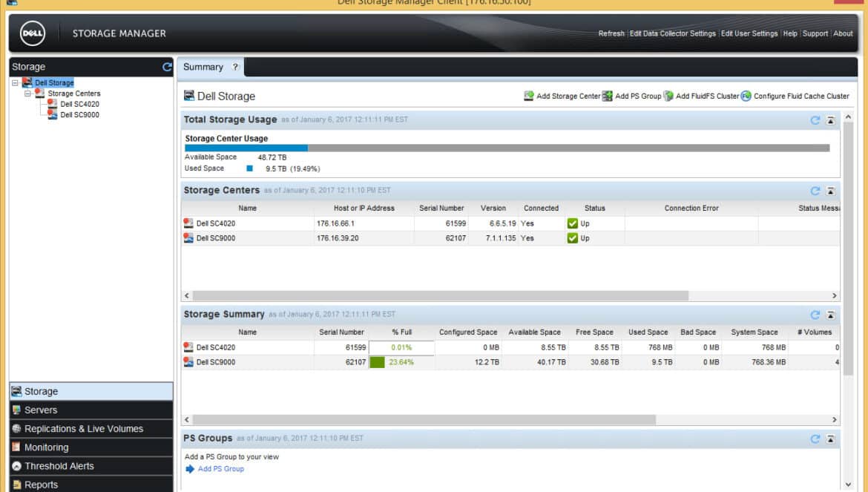Open the Support link in header
This screenshot has height=492, width=868.
click(x=815, y=33)
